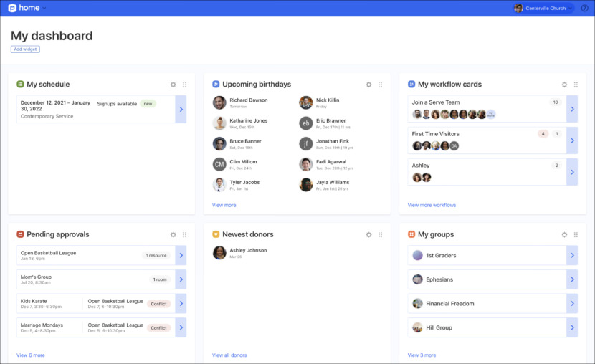Click drag handle on Pending approvals widget
Image resolution: width=595 pixels, height=364 pixels.
coord(184,234)
